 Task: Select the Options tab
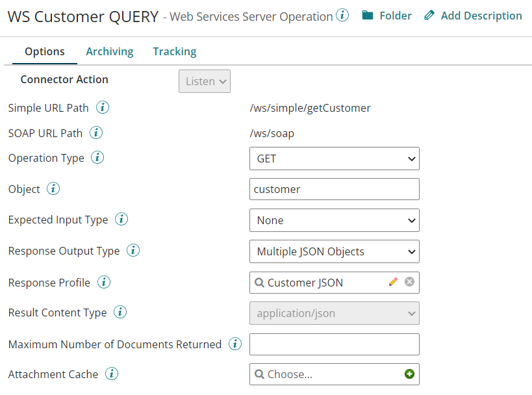(x=44, y=51)
